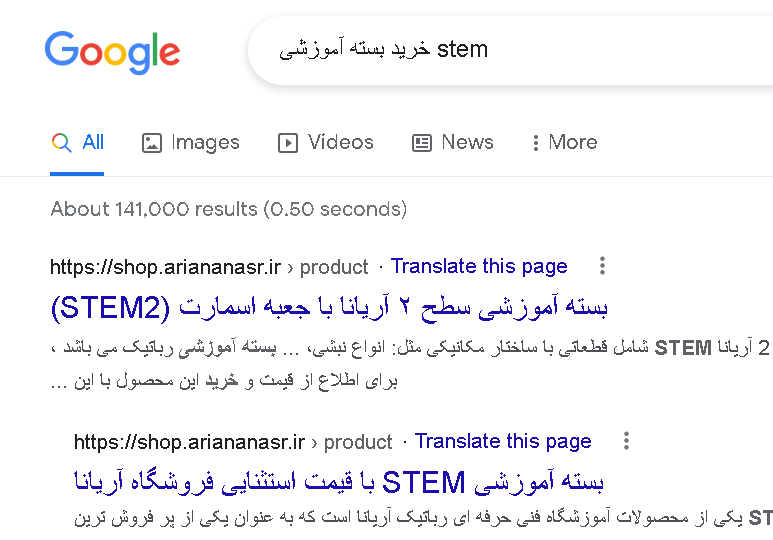Open the News results tab
The height and width of the screenshot is (540, 773).
(467, 142)
